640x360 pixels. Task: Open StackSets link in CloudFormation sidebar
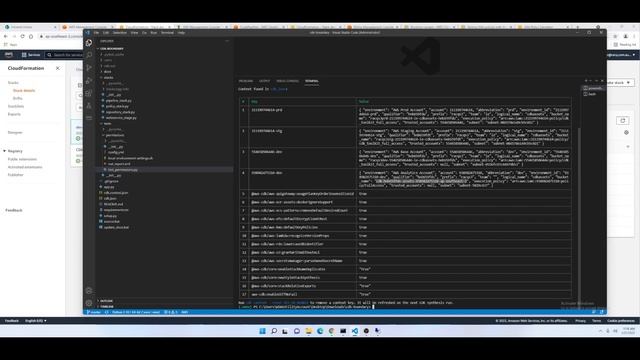tap(16, 106)
